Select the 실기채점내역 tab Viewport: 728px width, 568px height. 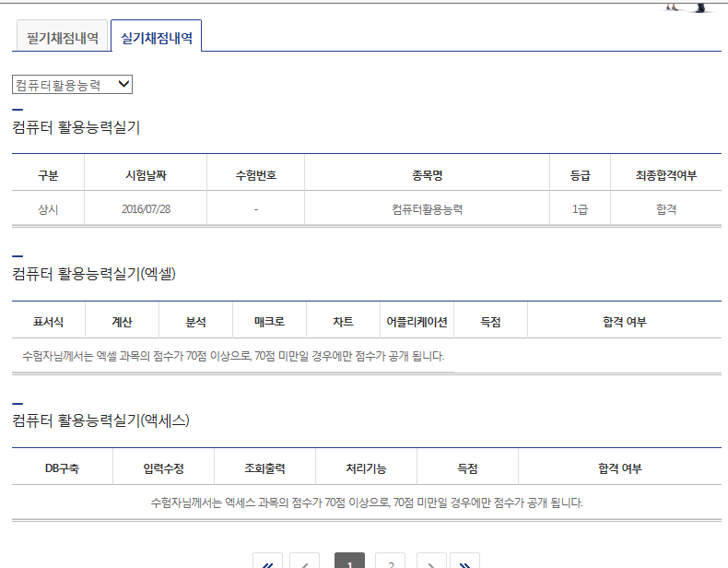click(x=157, y=36)
